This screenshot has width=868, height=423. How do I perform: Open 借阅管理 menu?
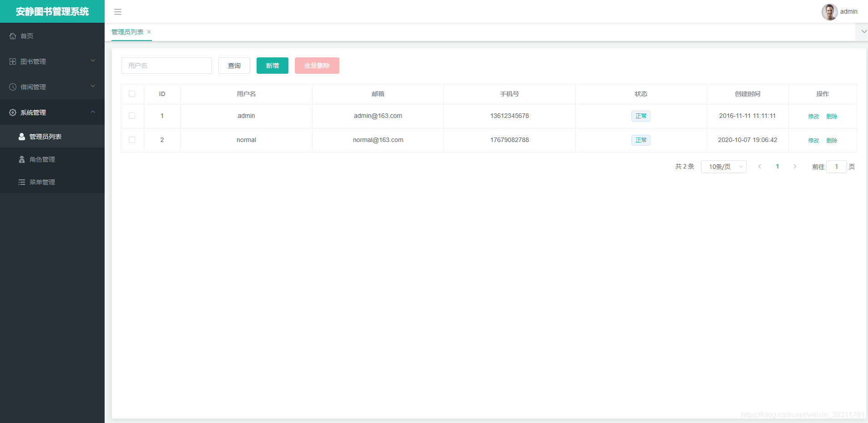tap(52, 87)
